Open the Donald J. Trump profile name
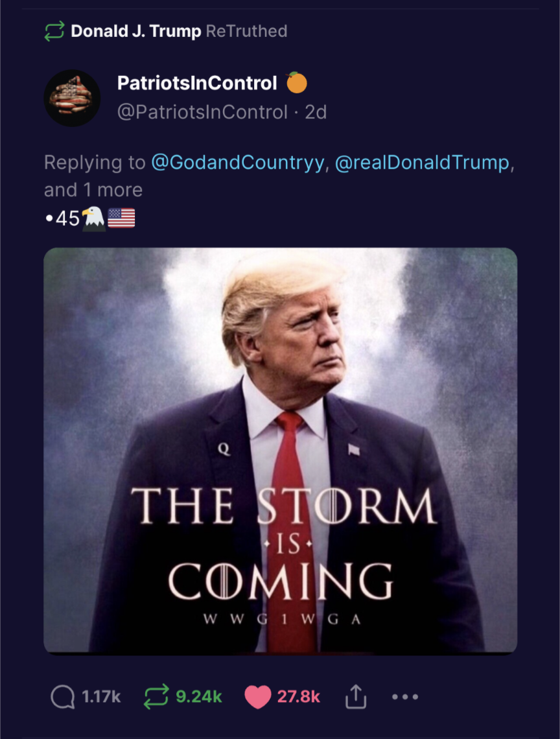This screenshot has width=560, height=739. [x=135, y=31]
